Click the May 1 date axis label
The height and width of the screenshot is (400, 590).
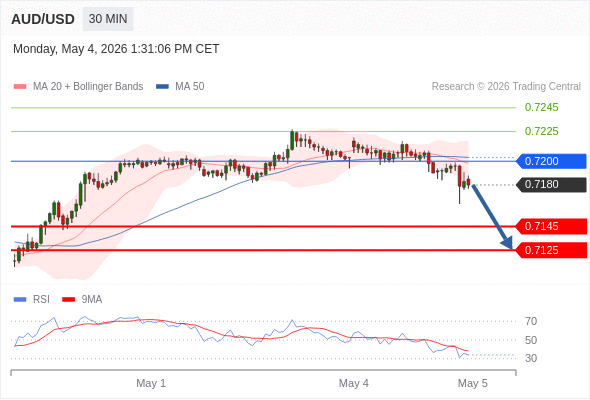coord(151,383)
